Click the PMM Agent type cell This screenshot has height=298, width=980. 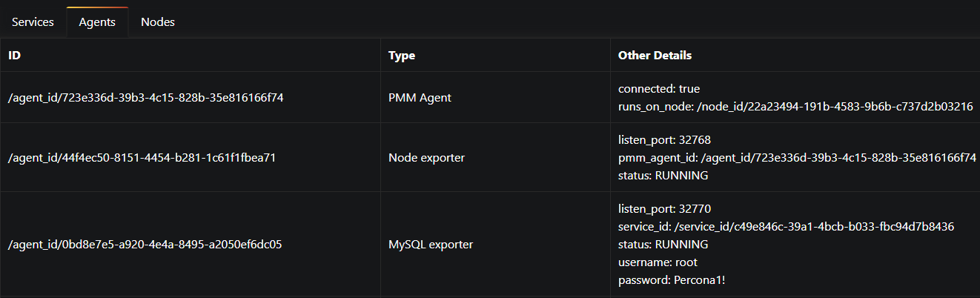[x=418, y=97]
